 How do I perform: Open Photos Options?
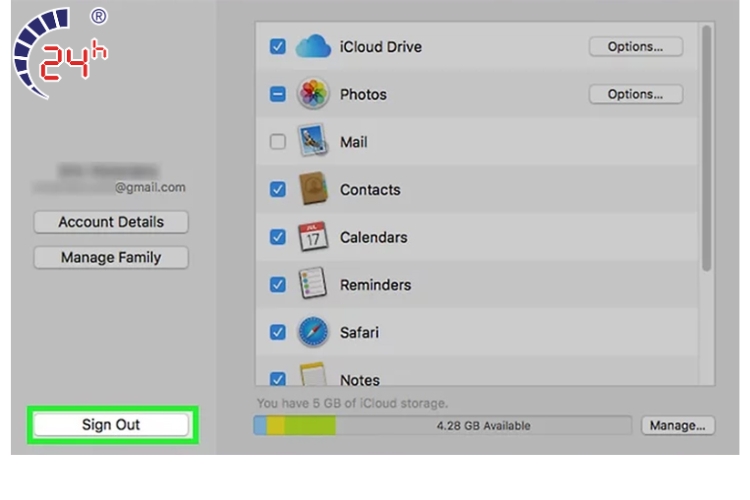(636, 94)
